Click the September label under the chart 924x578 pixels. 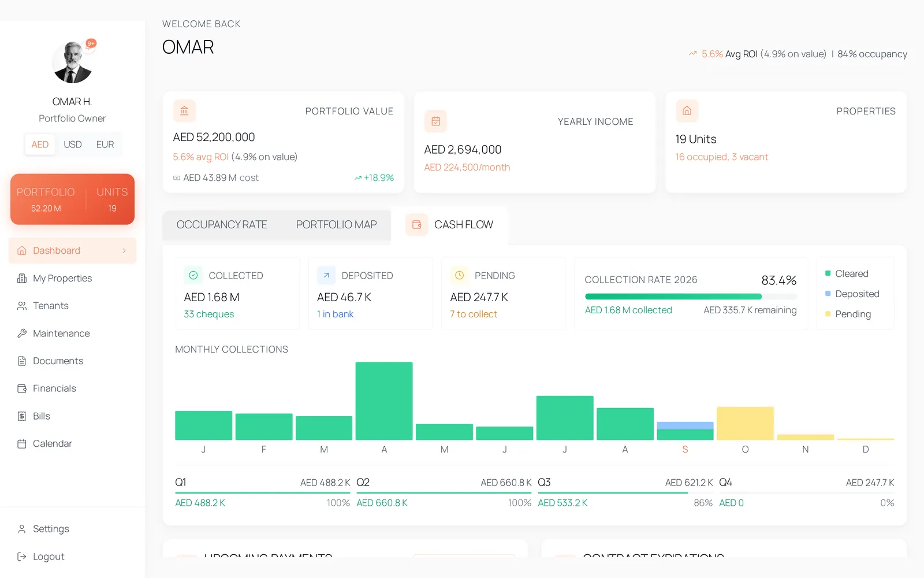(x=685, y=449)
